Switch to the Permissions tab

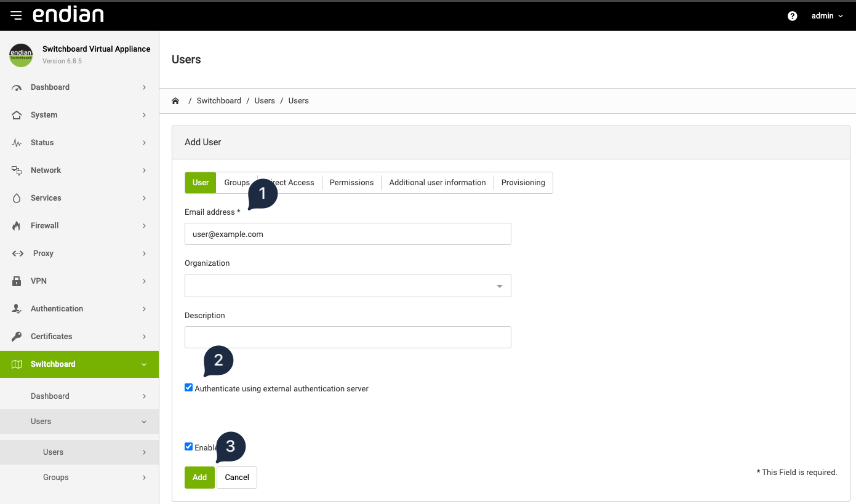[x=351, y=183]
